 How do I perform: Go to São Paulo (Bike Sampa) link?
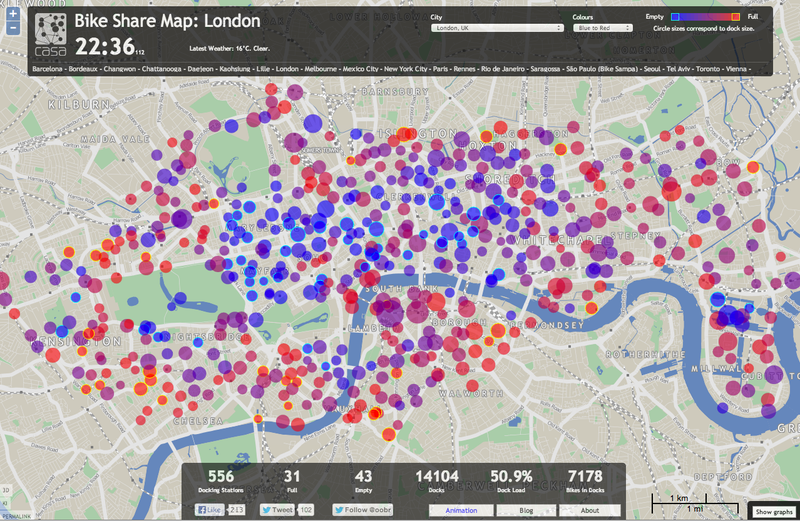[x=602, y=69]
